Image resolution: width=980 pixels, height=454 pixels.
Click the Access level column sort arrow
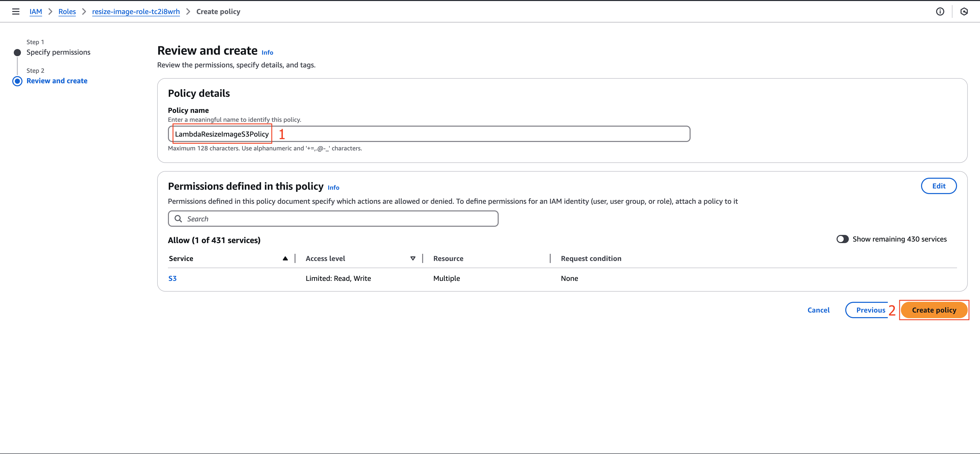(411, 258)
